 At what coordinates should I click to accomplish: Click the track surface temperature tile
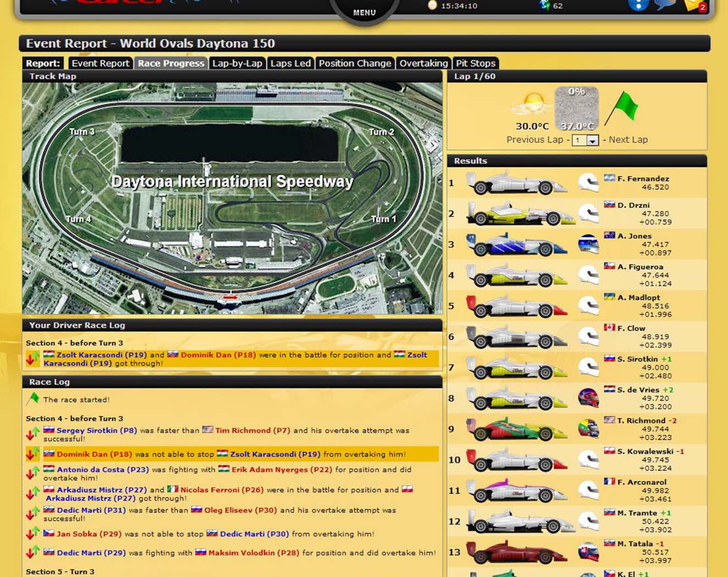[x=576, y=109]
